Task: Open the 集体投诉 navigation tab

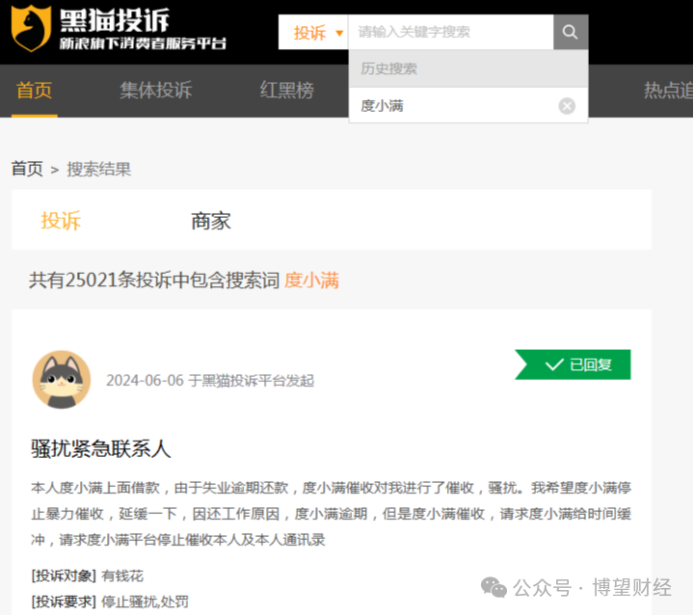Action: point(156,91)
